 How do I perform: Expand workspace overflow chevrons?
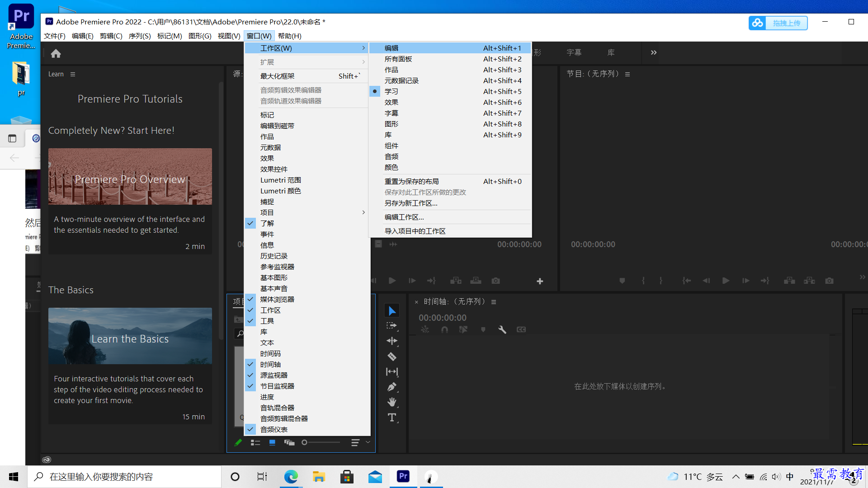pos(654,52)
